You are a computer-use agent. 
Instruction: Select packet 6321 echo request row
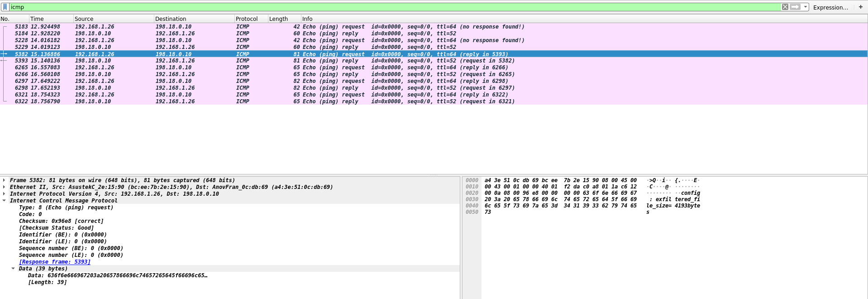point(434,95)
